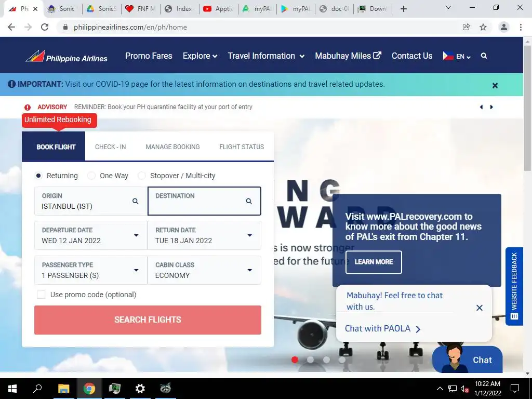Switch to the YouTube browser tab
Viewport: 532px width, 399px height.
click(x=219, y=9)
